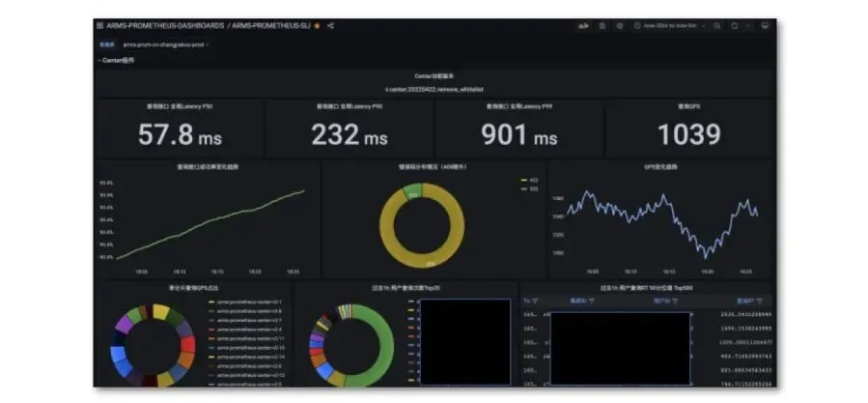Open the Top20 user query panel title
868x403 pixels.
406,288
